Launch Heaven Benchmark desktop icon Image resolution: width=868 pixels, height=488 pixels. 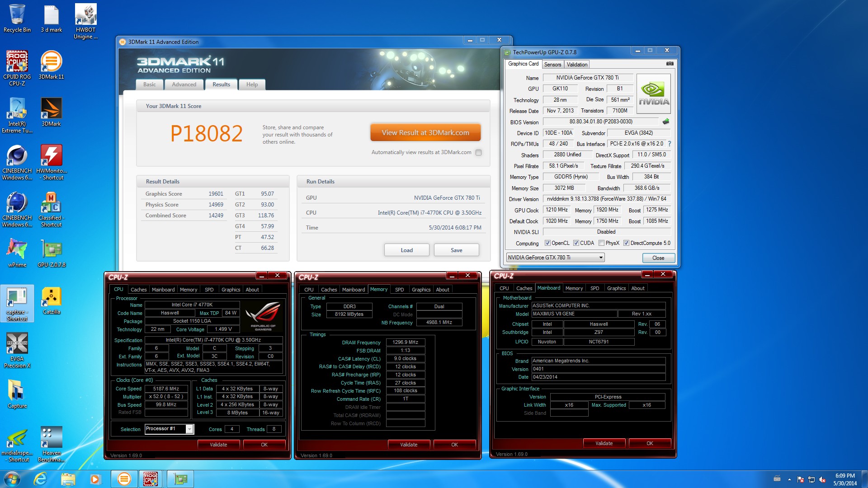[52, 444]
